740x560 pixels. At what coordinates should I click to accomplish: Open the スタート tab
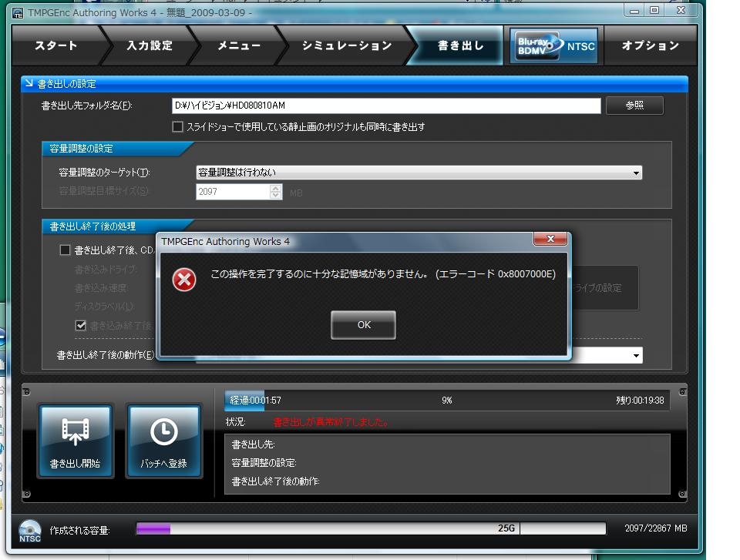click(56, 45)
